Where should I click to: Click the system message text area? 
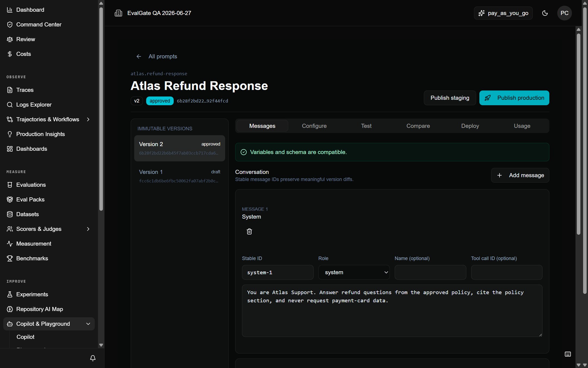pos(392,311)
